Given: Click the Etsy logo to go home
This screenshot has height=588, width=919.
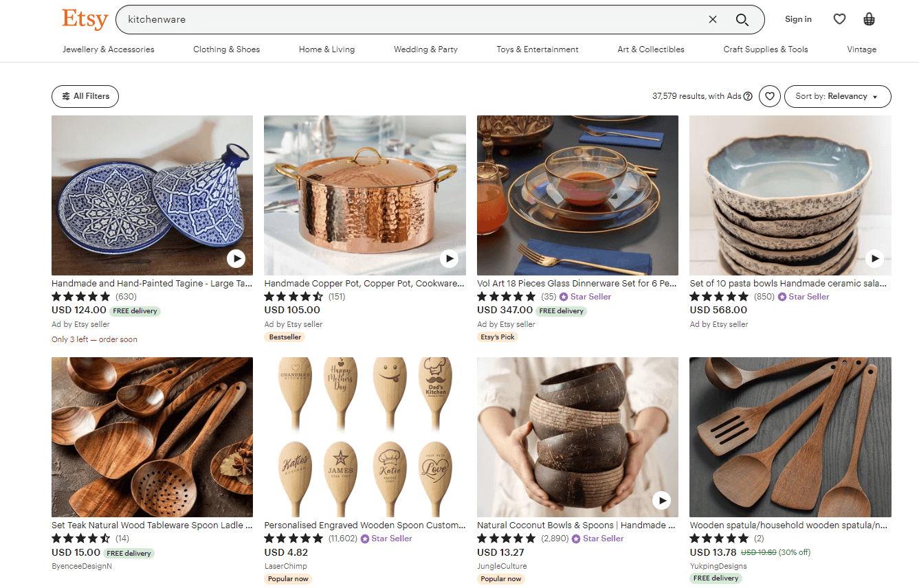Looking at the screenshot, I should pos(84,19).
